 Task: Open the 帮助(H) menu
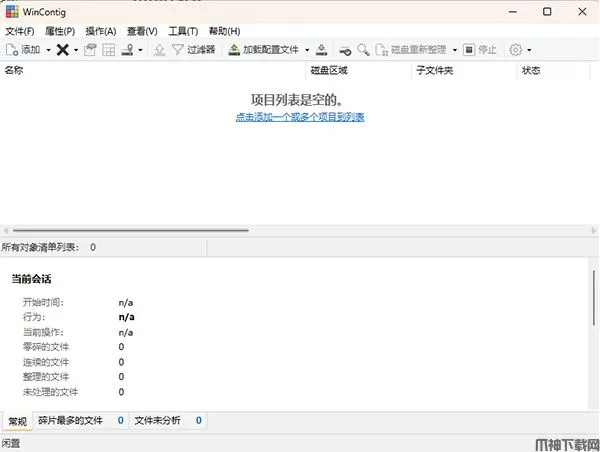(x=224, y=31)
